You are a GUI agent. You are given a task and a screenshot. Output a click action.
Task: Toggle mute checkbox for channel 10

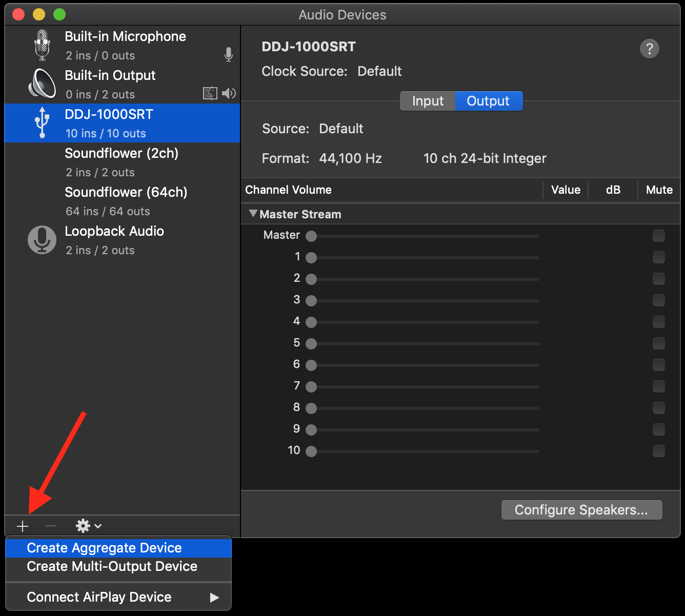pyautogui.click(x=659, y=451)
